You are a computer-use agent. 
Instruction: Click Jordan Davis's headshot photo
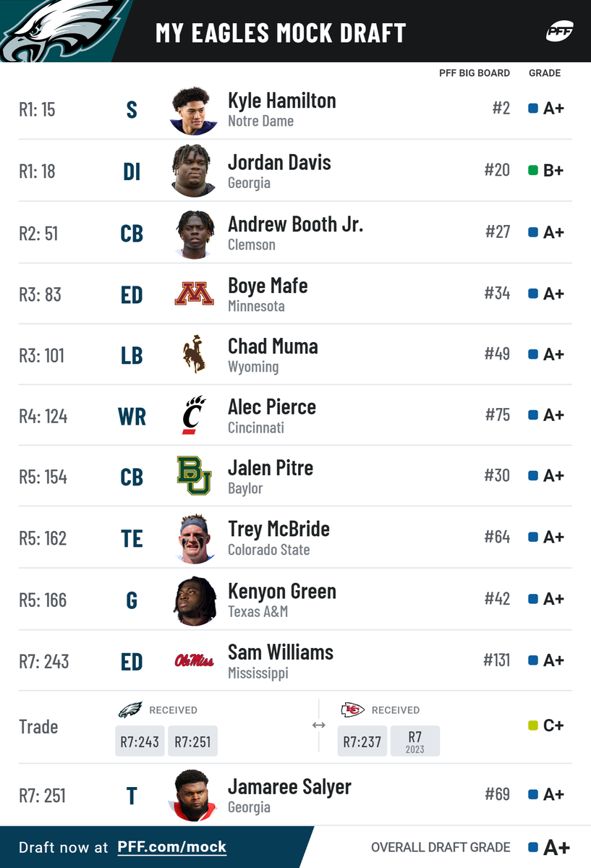point(194,171)
